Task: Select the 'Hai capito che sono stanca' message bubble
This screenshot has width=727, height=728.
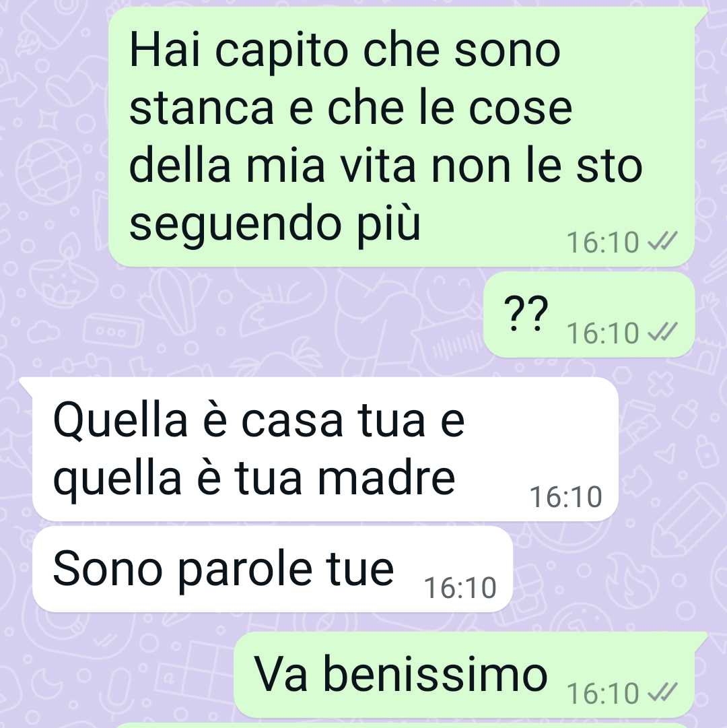Action: click(402, 137)
